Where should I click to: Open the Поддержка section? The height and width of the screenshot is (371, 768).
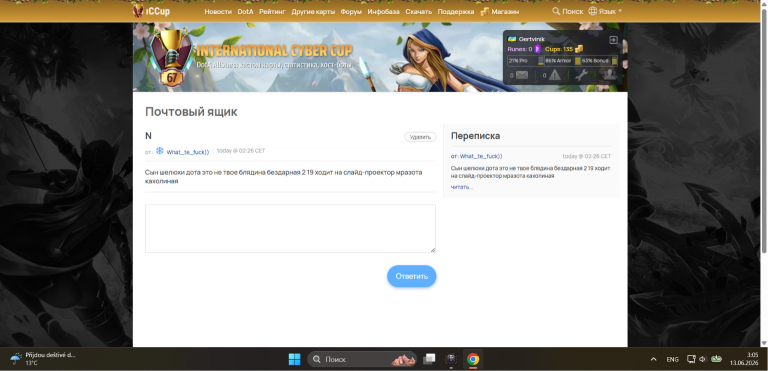pyautogui.click(x=456, y=11)
